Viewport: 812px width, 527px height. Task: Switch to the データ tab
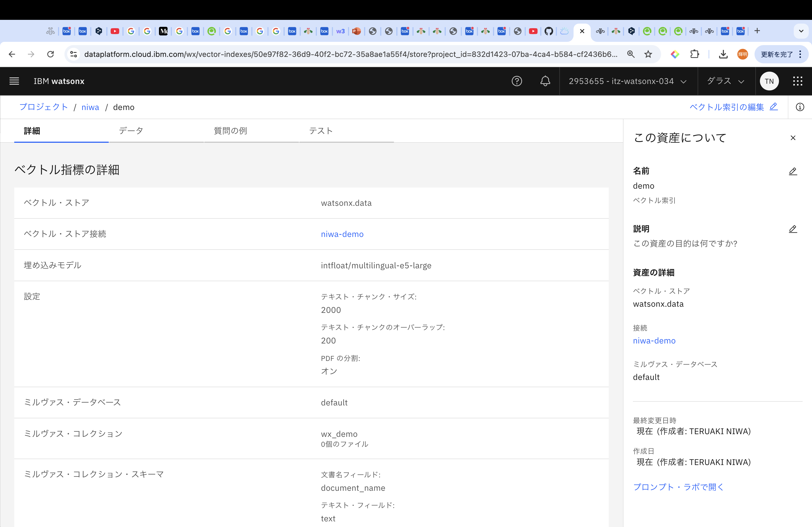(x=131, y=131)
